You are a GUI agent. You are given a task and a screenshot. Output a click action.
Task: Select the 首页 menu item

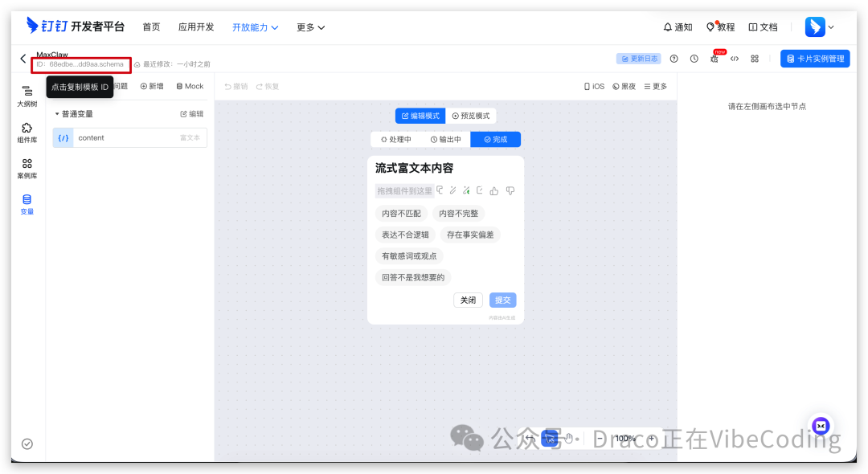151,27
